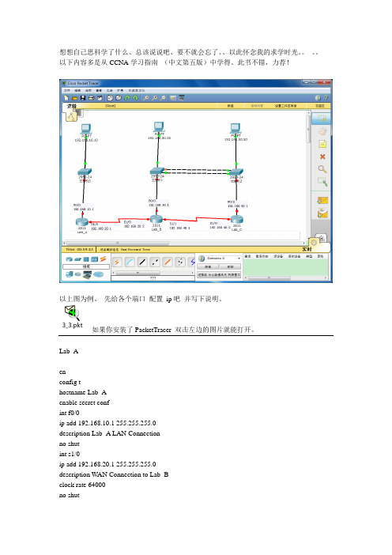This screenshot has height=555, width=392.
Task: Click the Save floppy disk icon
Action: point(83,98)
